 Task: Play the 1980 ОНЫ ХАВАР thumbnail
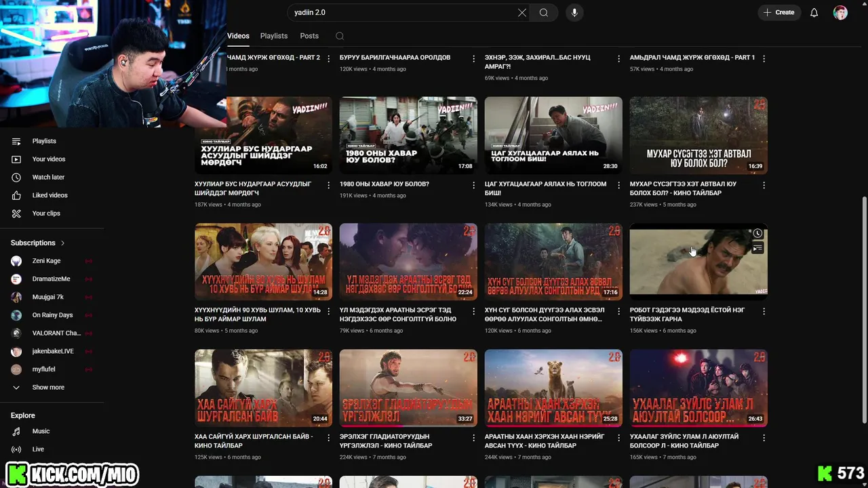point(408,136)
